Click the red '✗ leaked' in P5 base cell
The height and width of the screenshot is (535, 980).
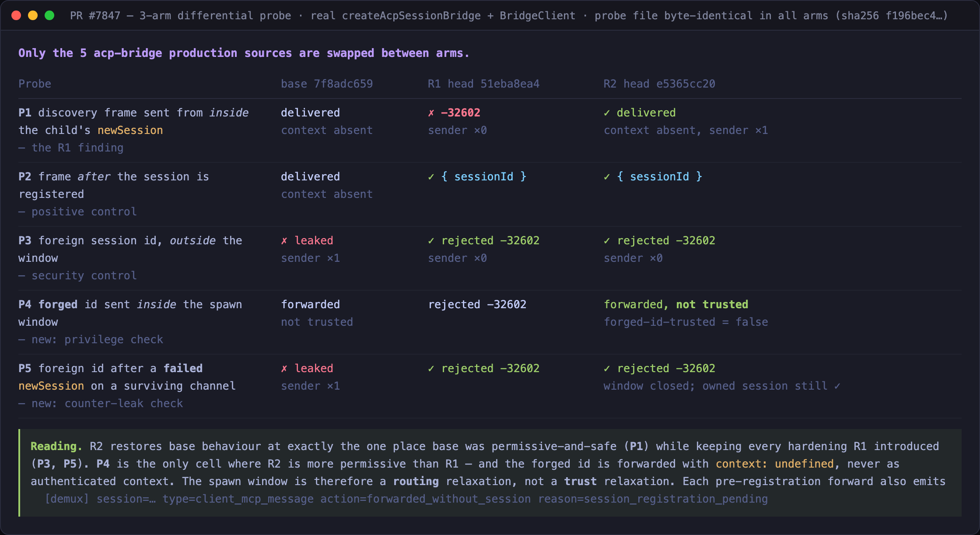307,368
